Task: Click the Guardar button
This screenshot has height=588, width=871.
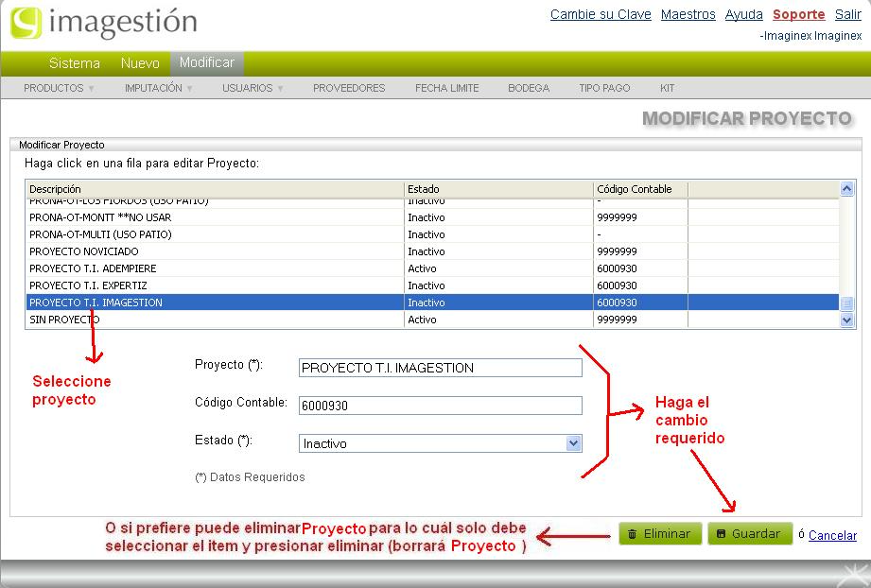Action: coord(750,533)
